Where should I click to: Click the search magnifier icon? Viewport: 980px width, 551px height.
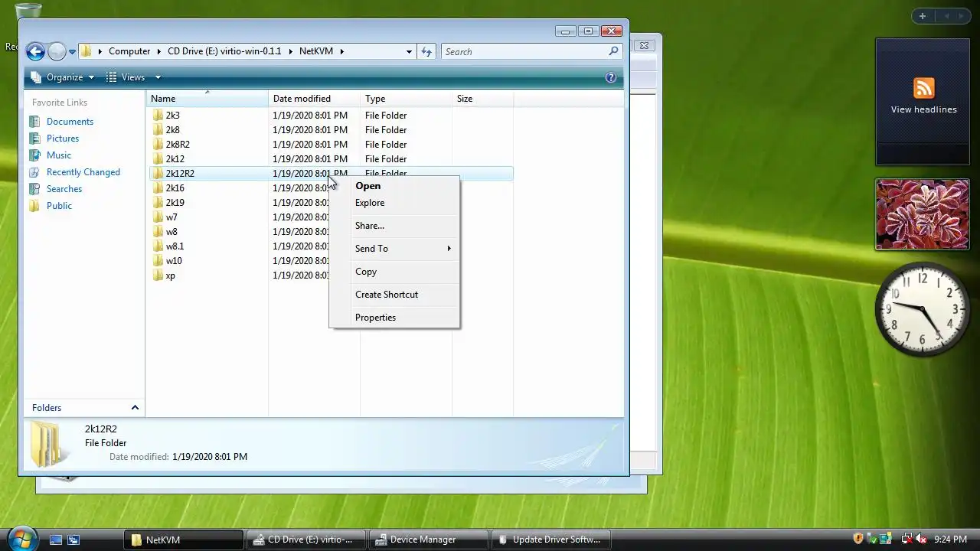tap(613, 51)
